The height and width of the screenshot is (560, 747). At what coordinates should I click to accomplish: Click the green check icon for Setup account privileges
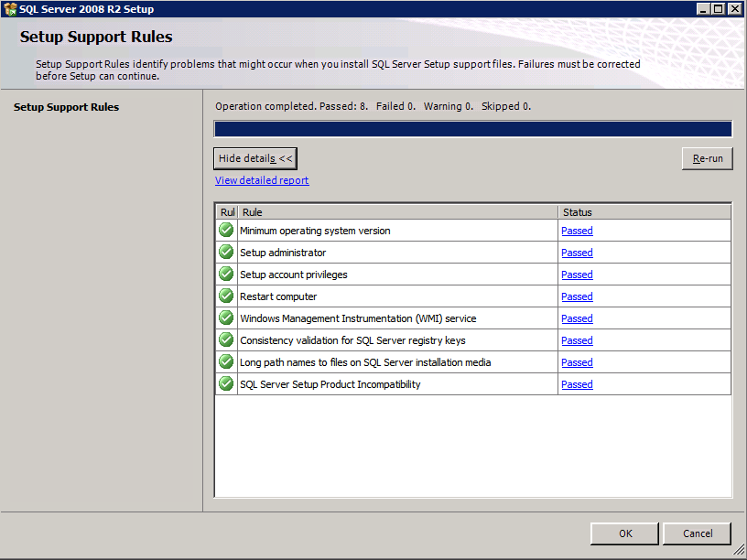(x=226, y=274)
